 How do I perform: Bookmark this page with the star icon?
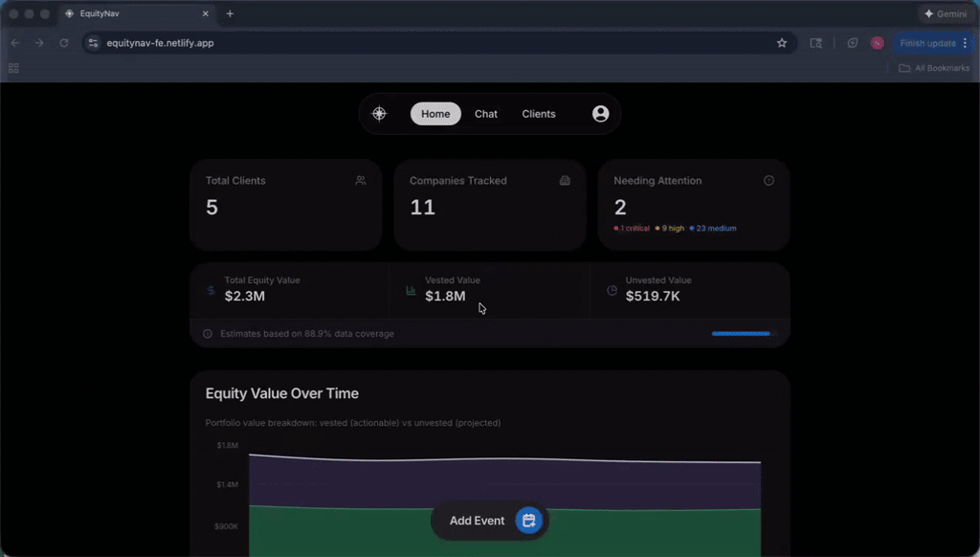[782, 43]
